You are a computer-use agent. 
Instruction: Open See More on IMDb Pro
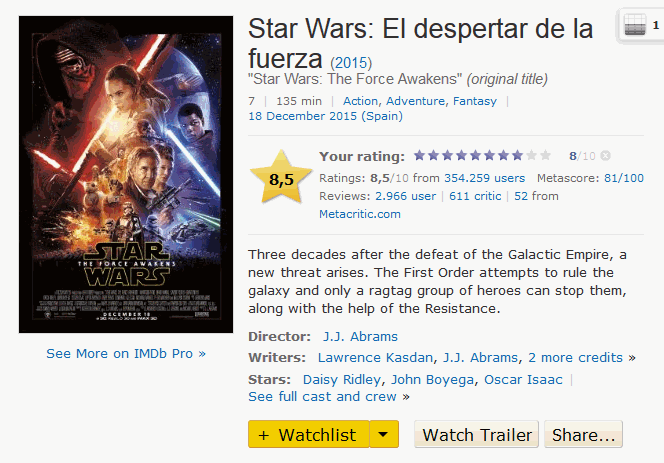(x=126, y=353)
